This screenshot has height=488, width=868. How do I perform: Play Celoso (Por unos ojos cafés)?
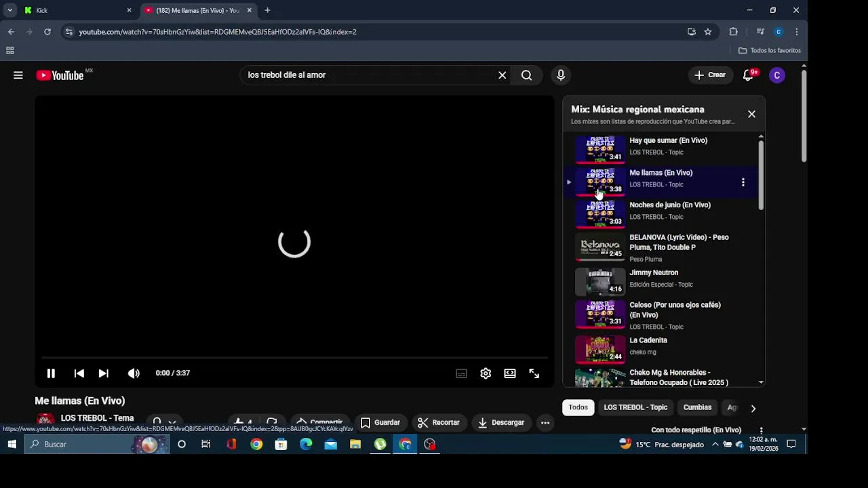coord(661,315)
